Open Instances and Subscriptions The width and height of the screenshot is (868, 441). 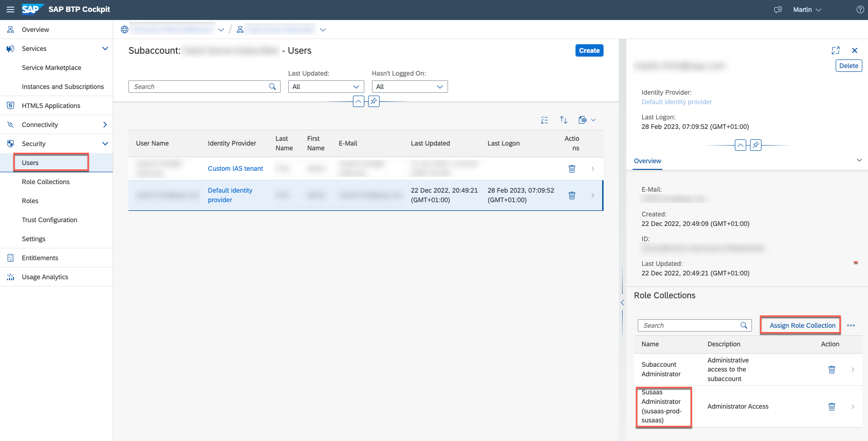(63, 87)
